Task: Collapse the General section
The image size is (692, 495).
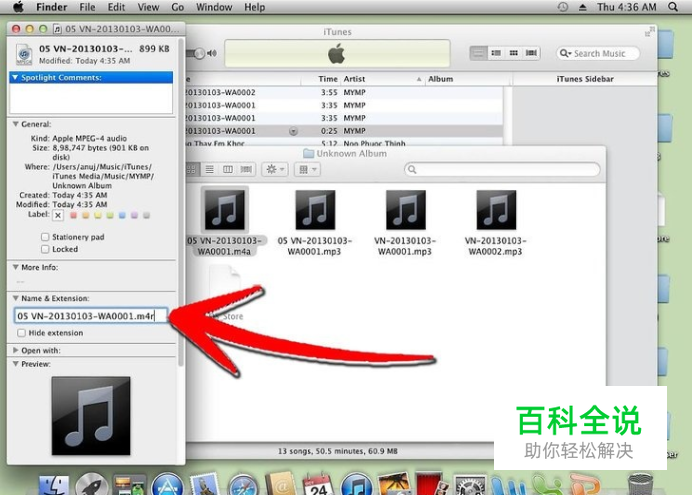Action: pos(16,124)
